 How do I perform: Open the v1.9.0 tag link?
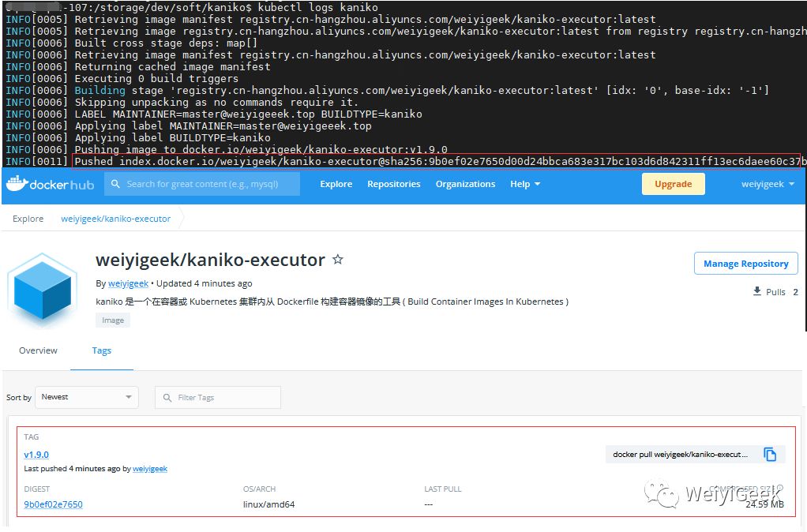36,455
